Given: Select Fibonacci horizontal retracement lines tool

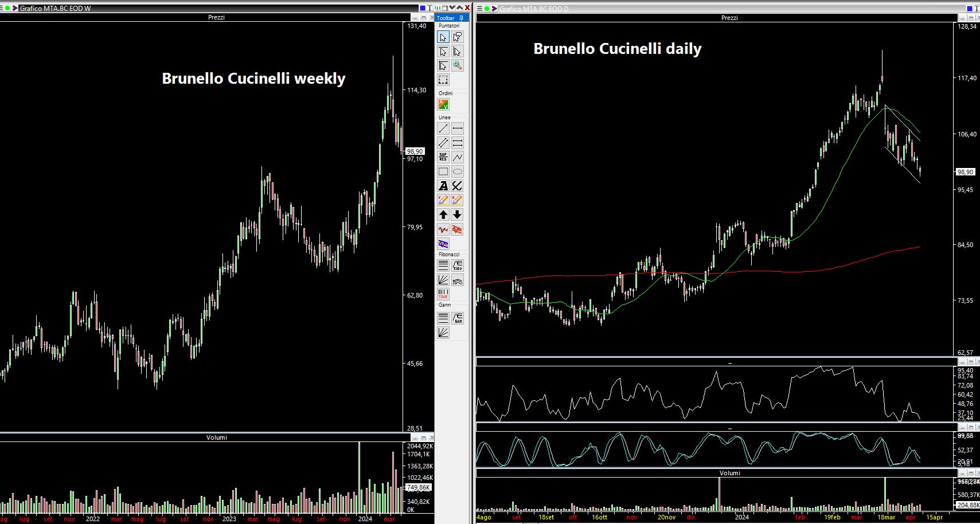Looking at the screenshot, I should pos(443,265).
